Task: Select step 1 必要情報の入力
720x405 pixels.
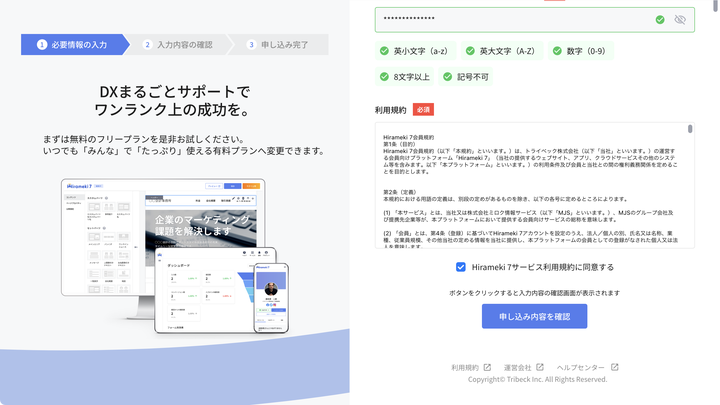Action: pyautogui.click(x=75, y=45)
